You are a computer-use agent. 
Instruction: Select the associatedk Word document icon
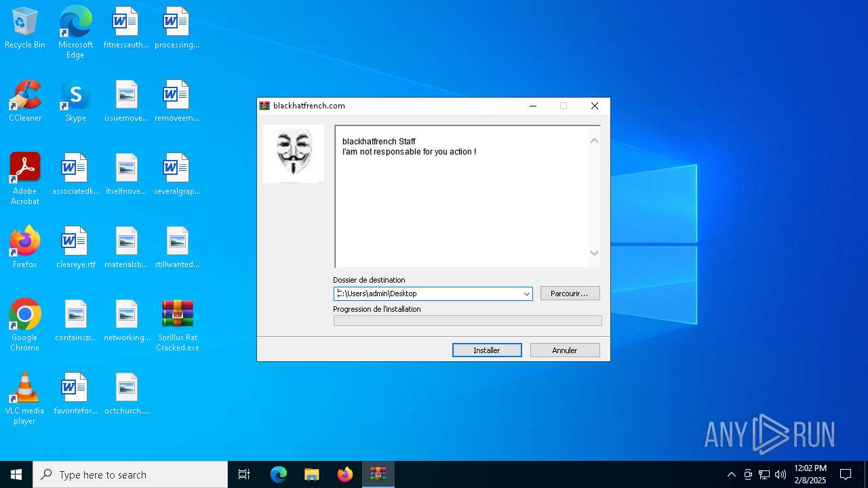click(x=75, y=174)
